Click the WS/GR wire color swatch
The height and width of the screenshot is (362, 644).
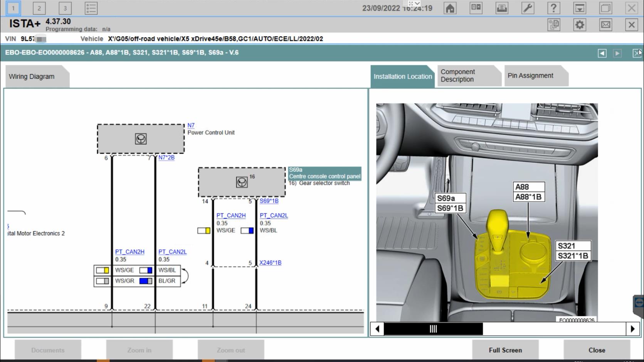(x=103, y=281)
